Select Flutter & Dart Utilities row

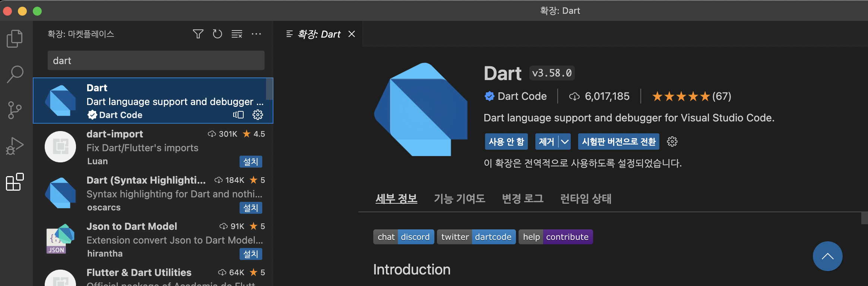[x=153, y=274]
